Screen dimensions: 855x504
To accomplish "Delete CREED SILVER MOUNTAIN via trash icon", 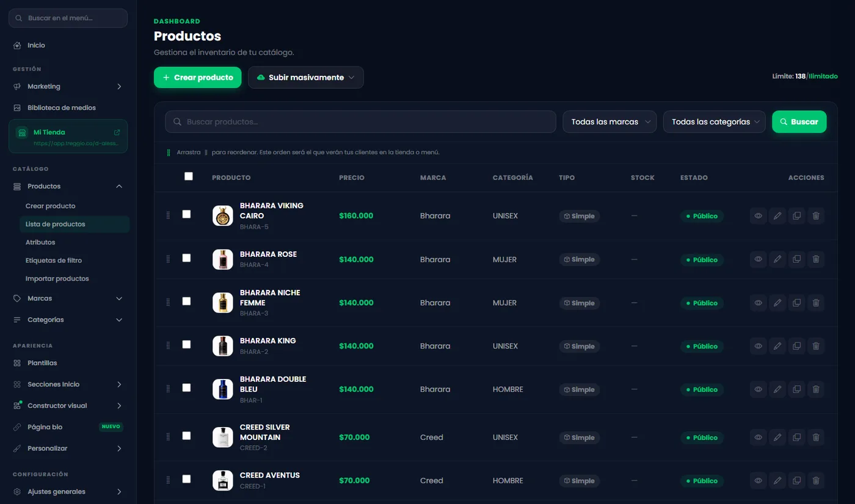I will [x=816, y=437].
